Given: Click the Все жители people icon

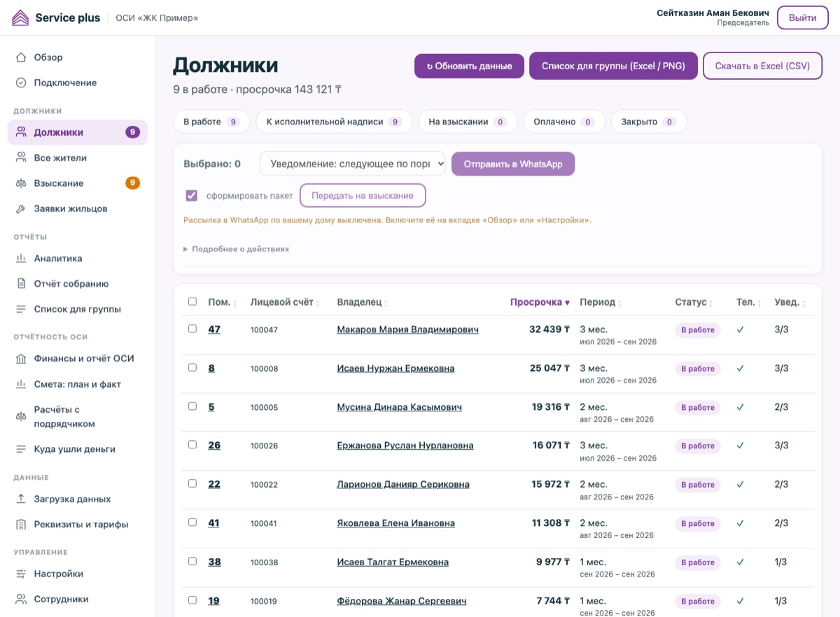Looking at the screenshot, I should pyautogui.click(x=21, y=158).
